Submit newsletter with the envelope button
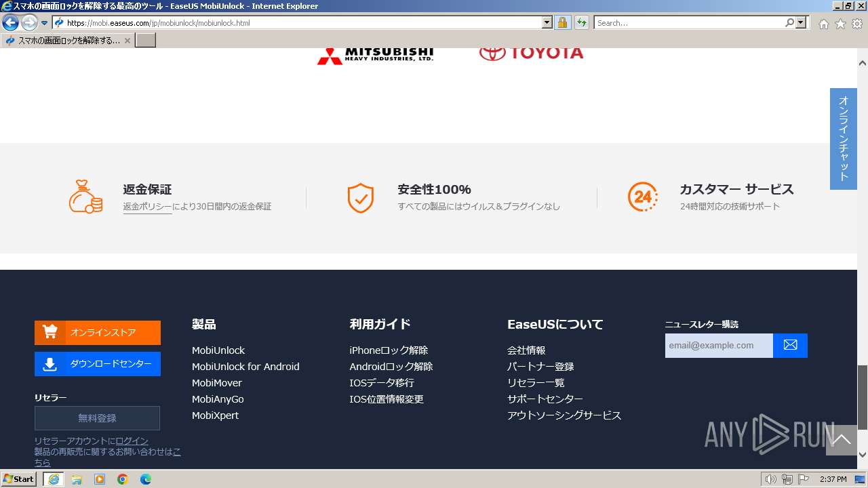The height and width of the screenshot is (488, 868). (x=791, y=346)
